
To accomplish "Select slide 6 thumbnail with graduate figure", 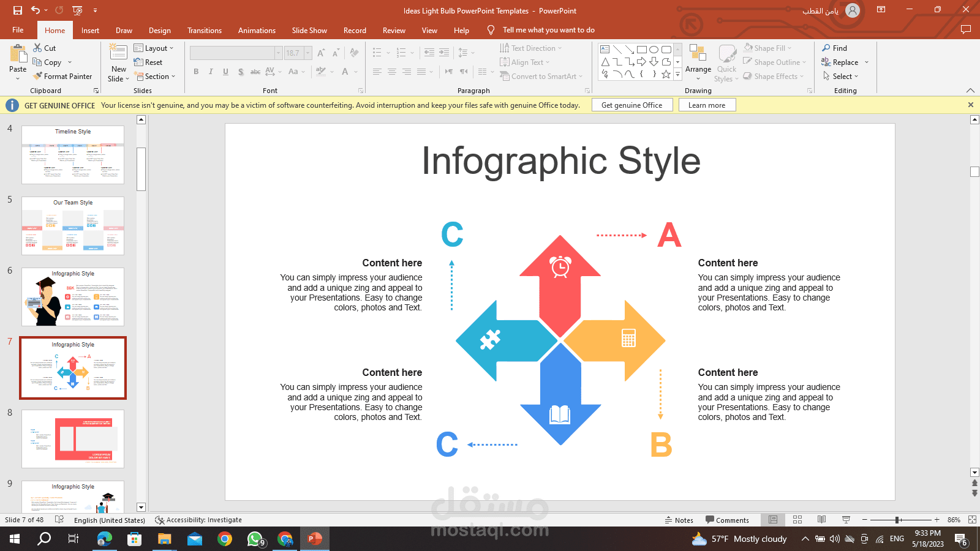I will pyautogui.click(x=73, y=297).
